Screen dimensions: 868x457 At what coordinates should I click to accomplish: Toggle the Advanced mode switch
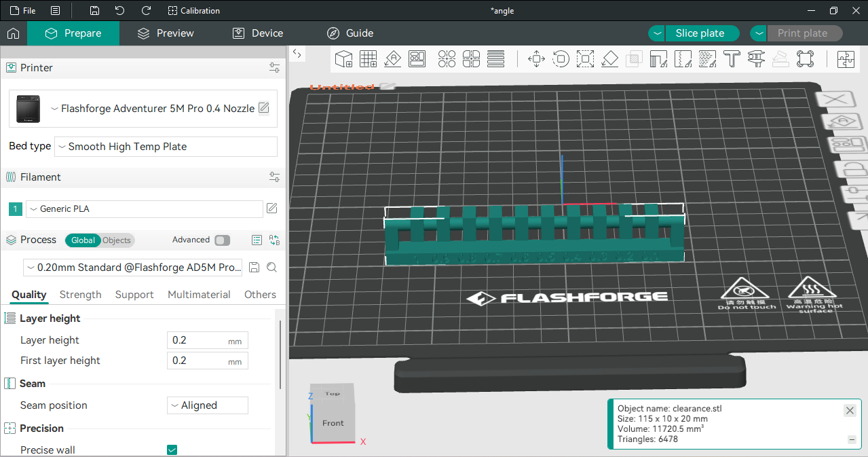pyautogui.click(x=222, y=240)
